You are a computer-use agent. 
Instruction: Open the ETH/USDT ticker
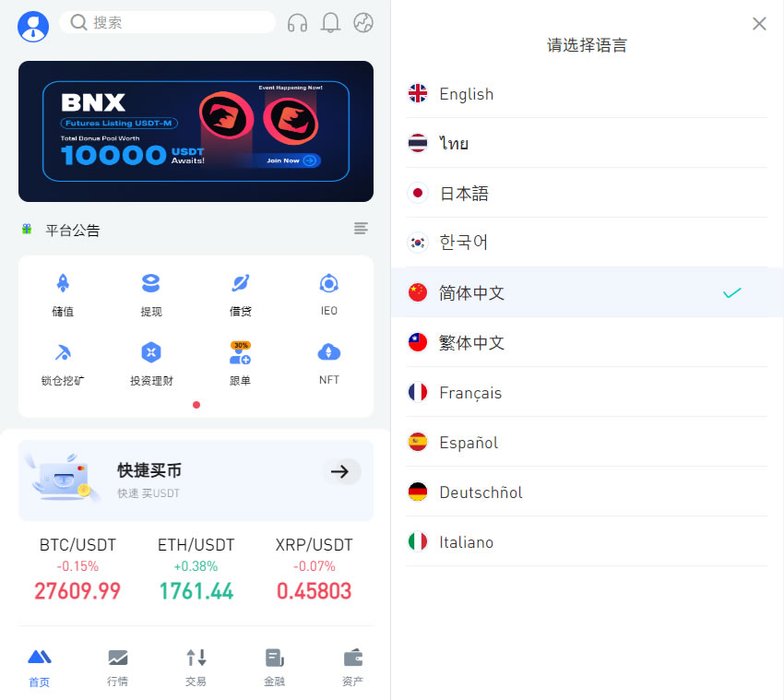pyautogui.click(x=196, y=569)
